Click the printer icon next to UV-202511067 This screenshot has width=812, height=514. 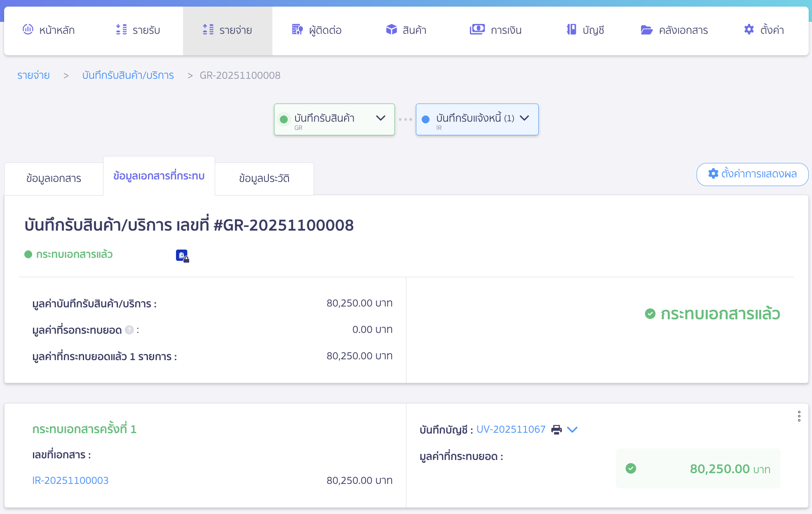pos(556,429)
